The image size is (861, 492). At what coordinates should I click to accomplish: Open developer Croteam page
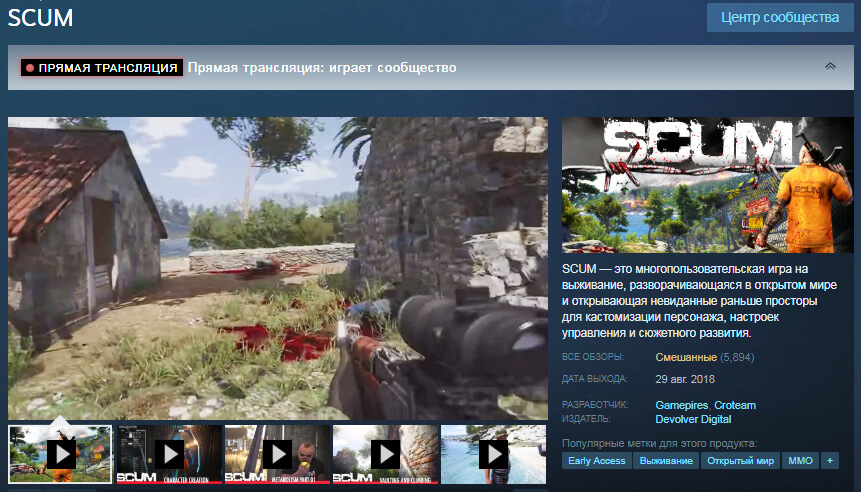coord(735,405)
